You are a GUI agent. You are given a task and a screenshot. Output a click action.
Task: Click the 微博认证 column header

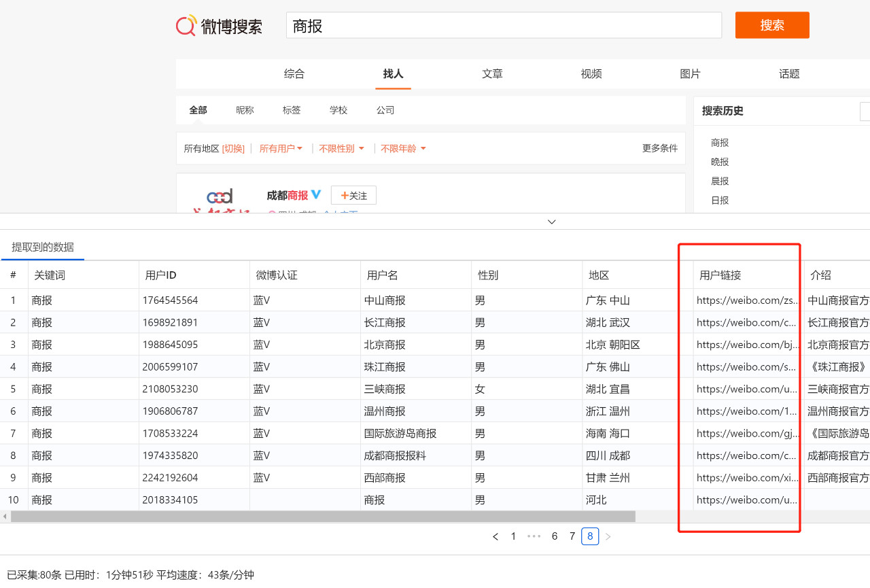click(305, 275)
